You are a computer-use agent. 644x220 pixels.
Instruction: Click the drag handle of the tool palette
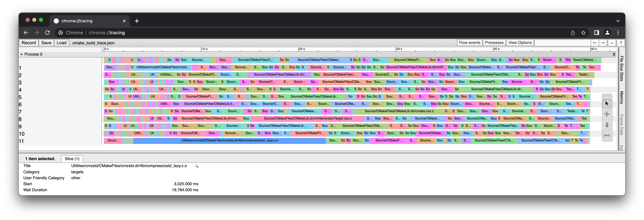click(x=607, y=96)
